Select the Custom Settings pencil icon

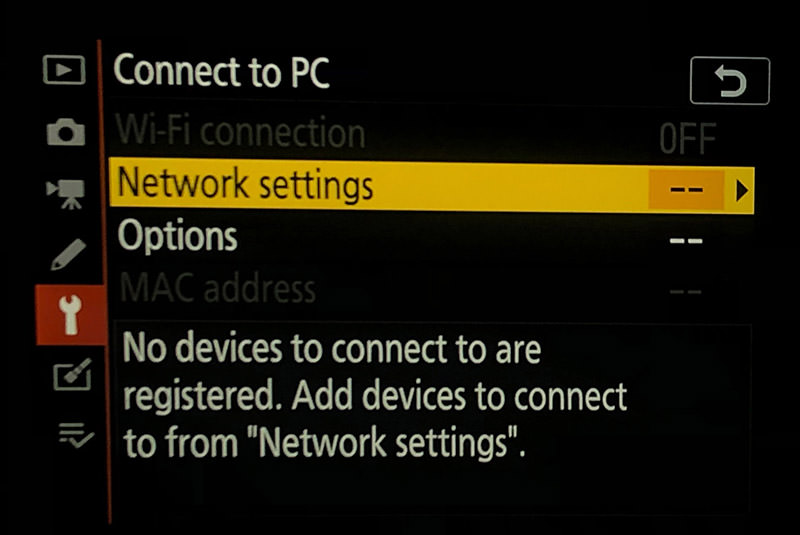pos(68,254)
